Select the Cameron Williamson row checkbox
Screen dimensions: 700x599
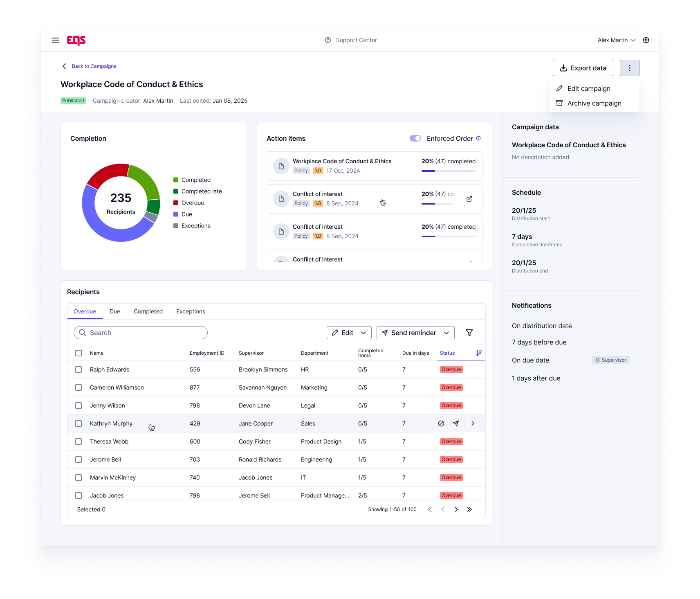(x=79, y=387)
